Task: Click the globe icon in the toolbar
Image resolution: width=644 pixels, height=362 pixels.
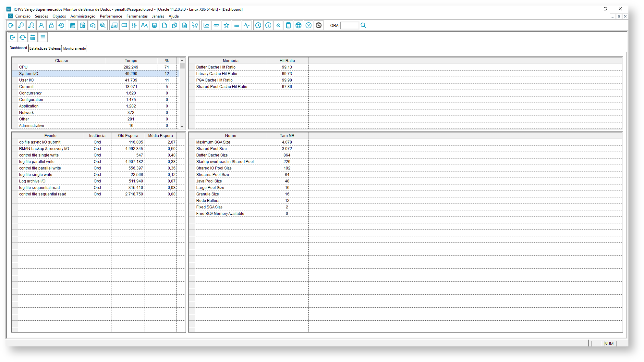Action: pos(298,25)
